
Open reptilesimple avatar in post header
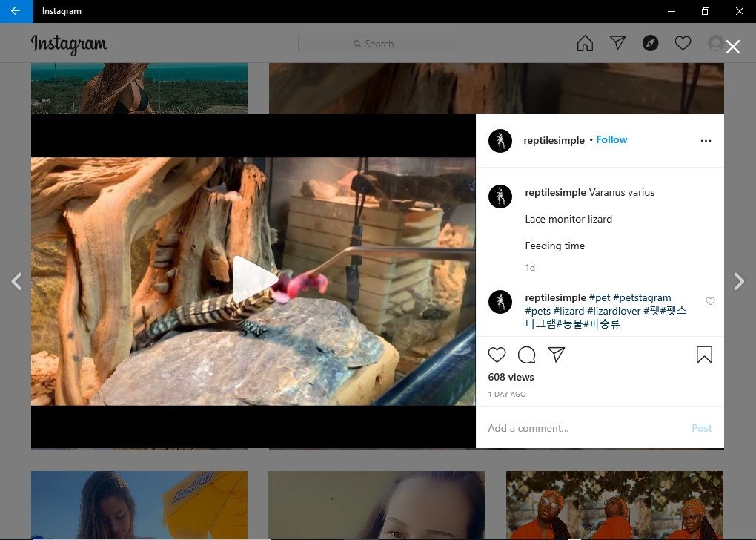pos(500,140)
